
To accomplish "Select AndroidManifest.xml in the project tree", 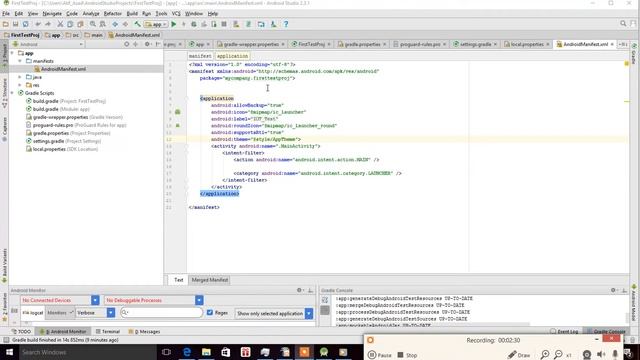I will [x=63, y=69].
